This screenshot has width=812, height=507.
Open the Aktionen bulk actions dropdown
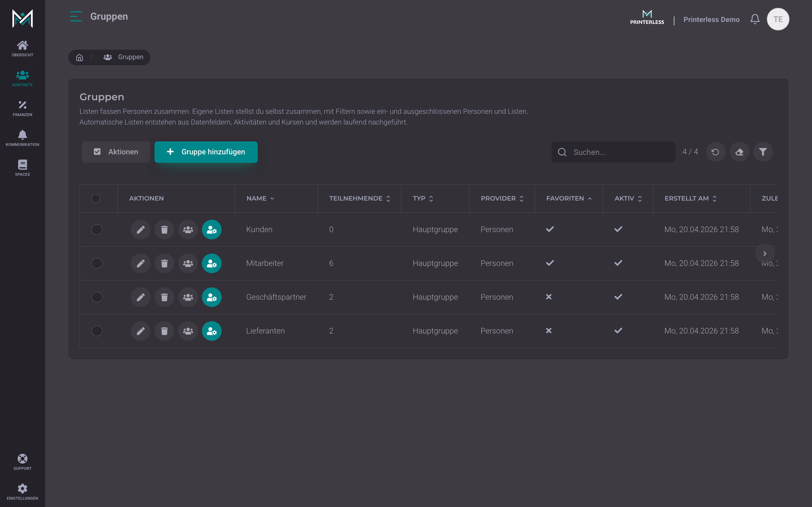(116, 152)
